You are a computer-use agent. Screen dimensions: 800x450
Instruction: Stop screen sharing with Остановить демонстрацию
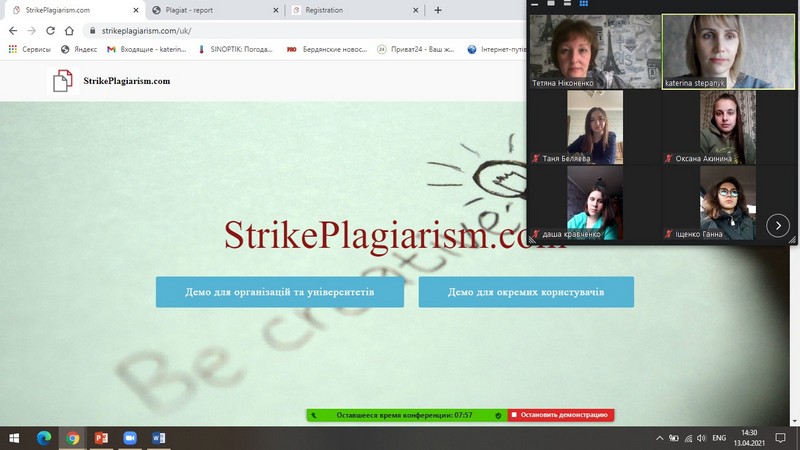(x=561, y=414)
